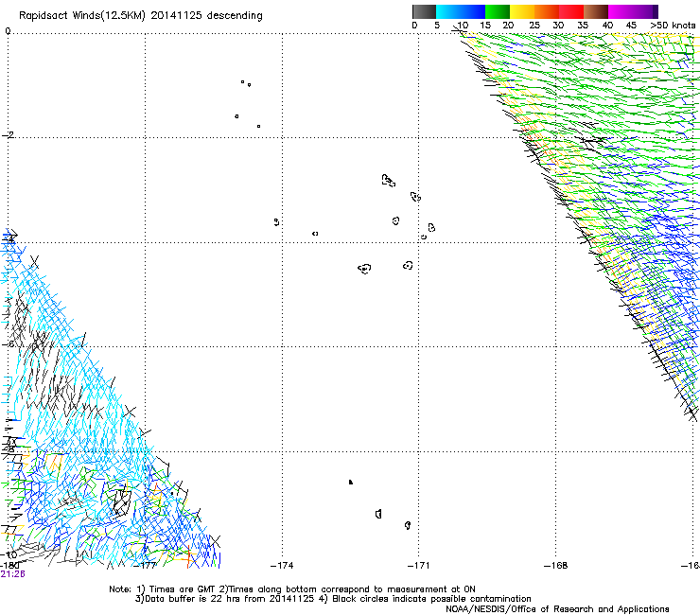Click the title text 'Rapidscat Winds(12.5KM) 20141125 descending'
Image resolution: width=700 pixels, height=615 pixels.
coord(141,16)
